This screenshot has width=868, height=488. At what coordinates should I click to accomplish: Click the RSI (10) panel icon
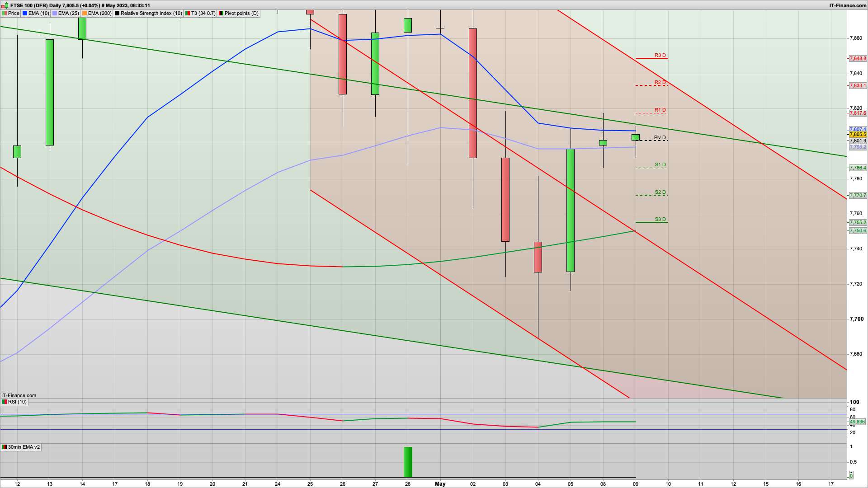[5, 402]
